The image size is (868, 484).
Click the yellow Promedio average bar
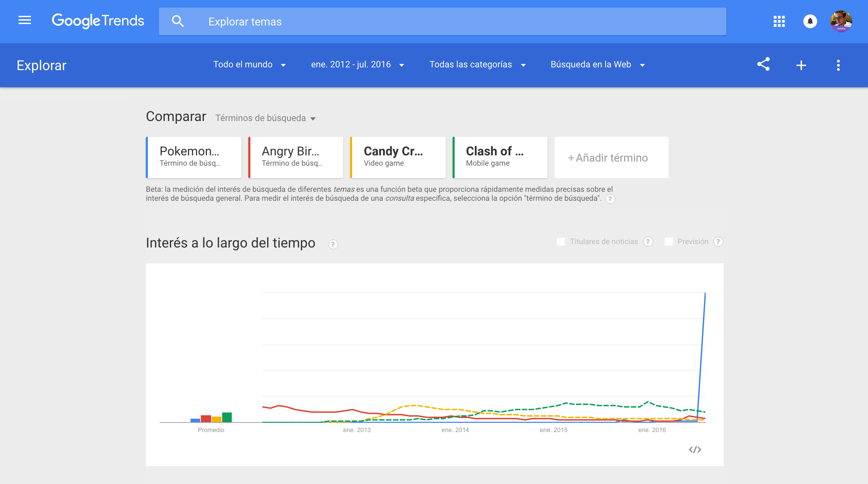point(217,419)
